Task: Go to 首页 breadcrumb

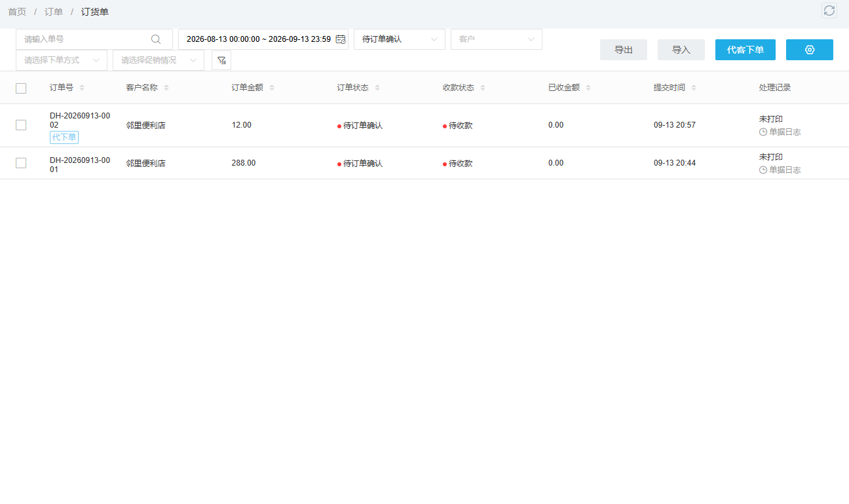Action: [17, 12]
